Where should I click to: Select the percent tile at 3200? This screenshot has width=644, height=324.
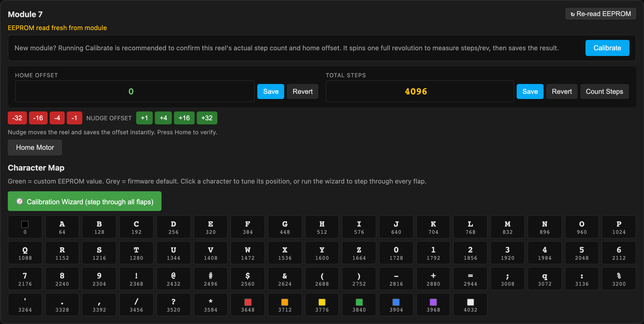(619, 279)
